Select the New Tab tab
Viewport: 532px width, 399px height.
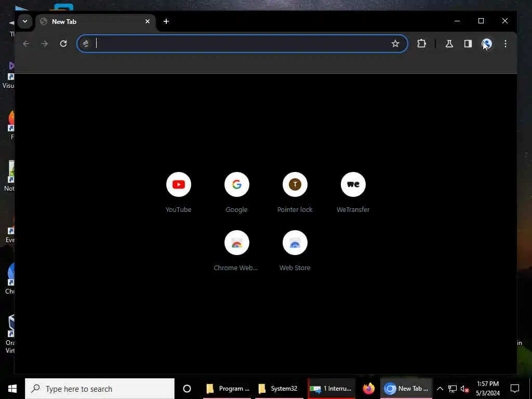96,21
